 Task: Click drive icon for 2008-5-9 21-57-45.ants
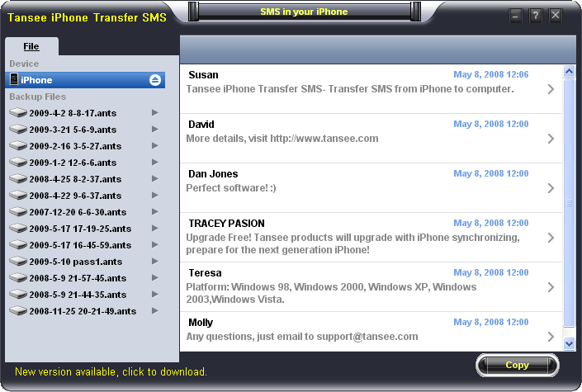click(18, 277)
